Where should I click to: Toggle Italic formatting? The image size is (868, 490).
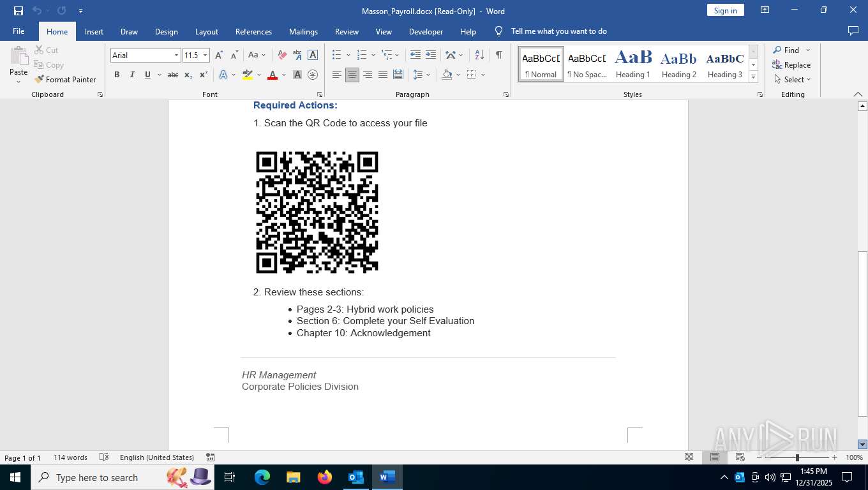[132, 75]
